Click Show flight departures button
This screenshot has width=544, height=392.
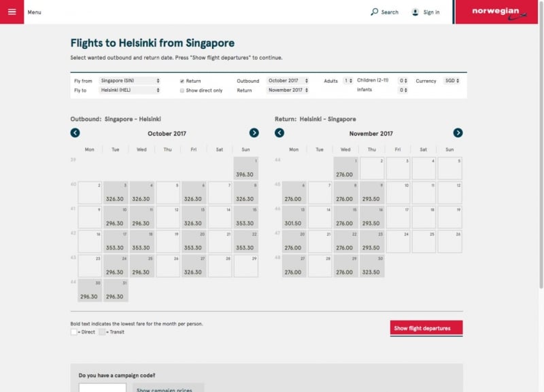point(426,328)
